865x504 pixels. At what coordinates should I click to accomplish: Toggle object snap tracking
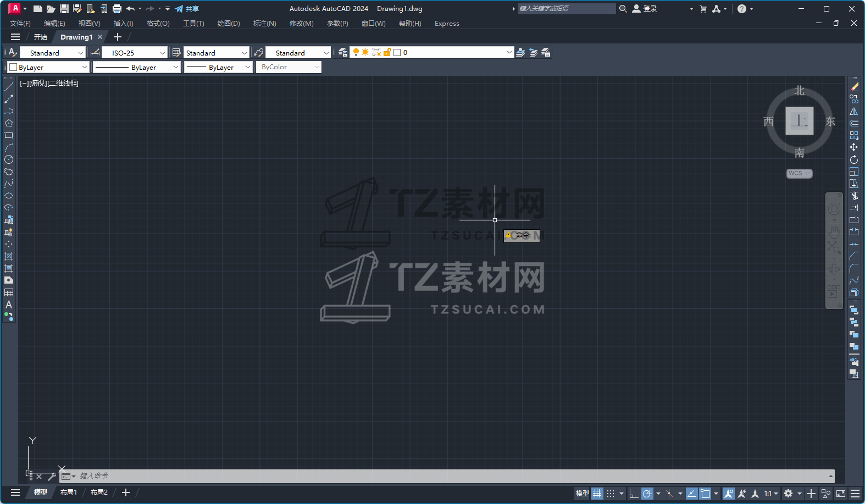tap(692, 494)
